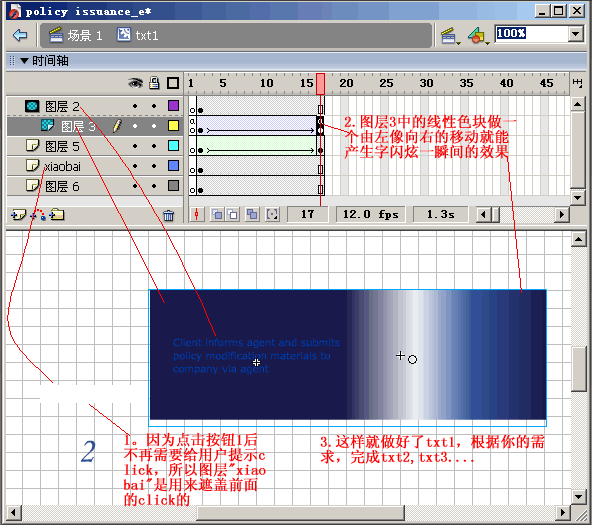The image size is (592, 525).
Task: Click Insert Layer Folder icon
Action: click(57, 215)
